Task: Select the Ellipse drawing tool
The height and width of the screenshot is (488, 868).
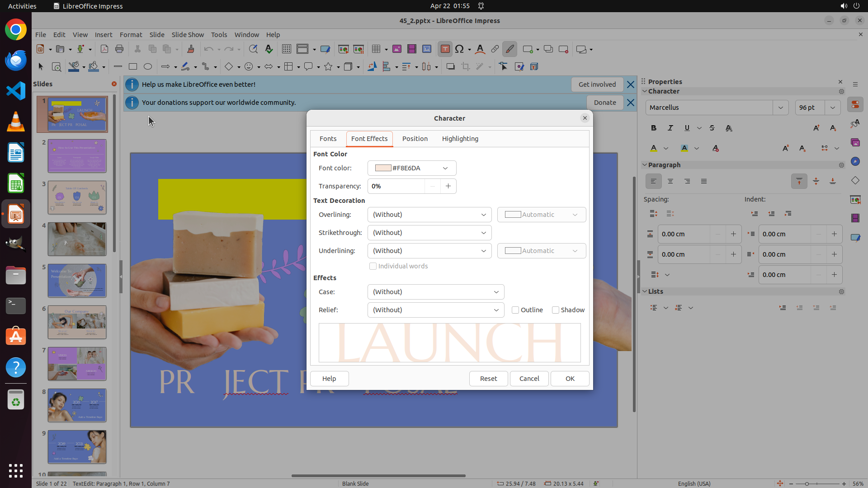Action: pyautogui.click(x=148, y=67)
